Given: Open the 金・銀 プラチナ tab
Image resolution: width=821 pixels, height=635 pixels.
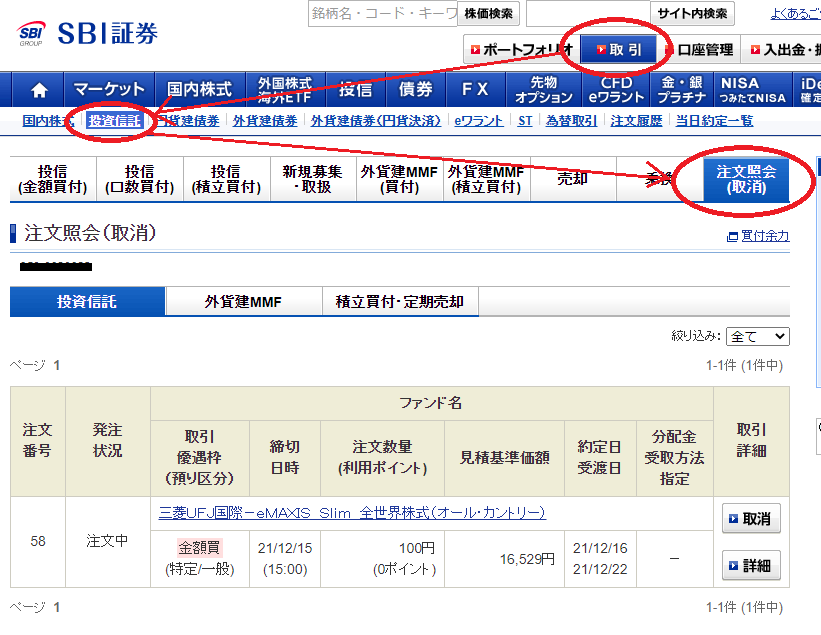Looking at the screenshot, I should 682,90.
